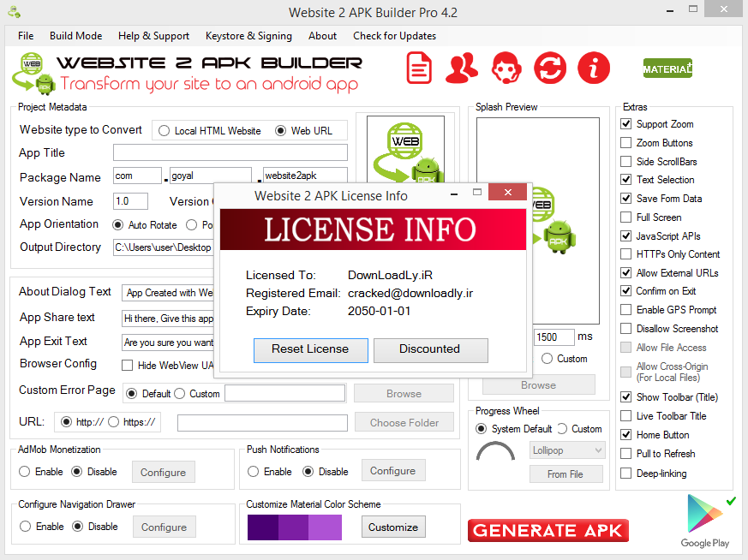Click the red info icon

click(593, 68)
